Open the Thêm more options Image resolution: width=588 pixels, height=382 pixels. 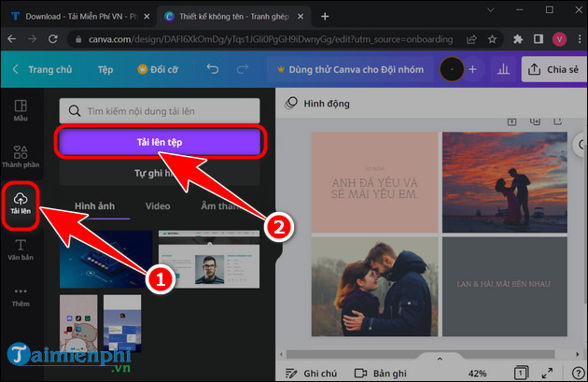point(21,297)
